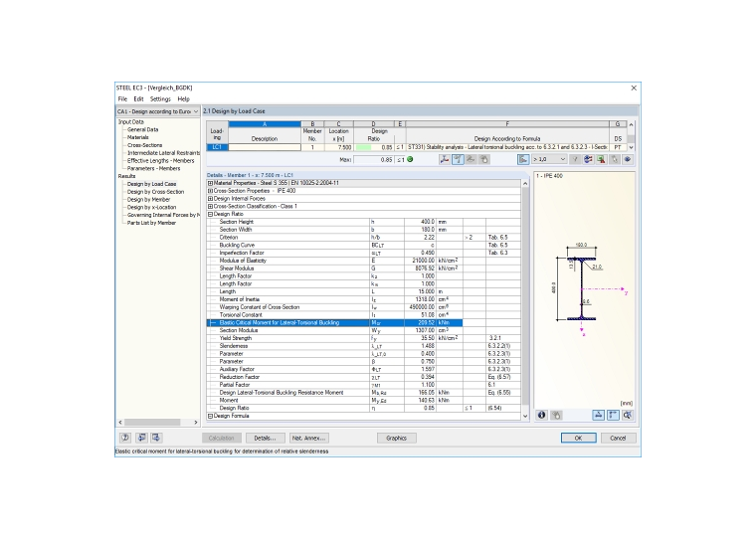Image resolution: width=756 pixels, height=539 pixels.
Task: Select Design by Member results
Action: point(148,200)
